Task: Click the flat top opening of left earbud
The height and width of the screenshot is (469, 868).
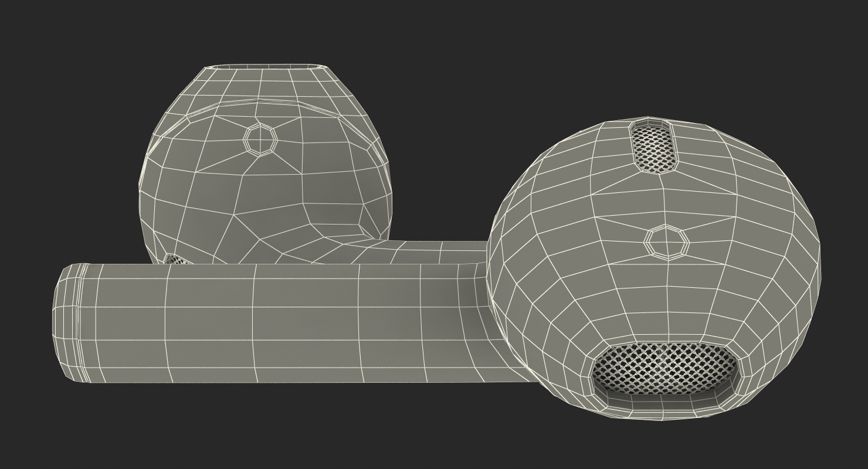Action: (x=266, y=67)
